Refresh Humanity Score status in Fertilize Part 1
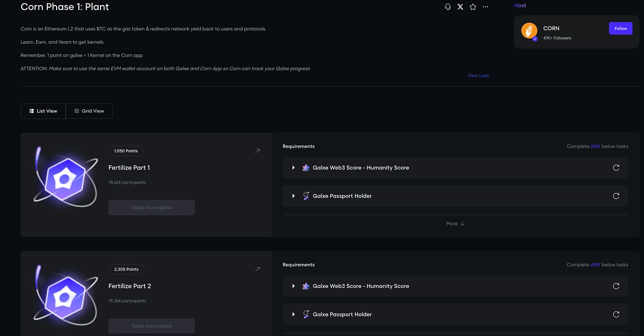The width and height of the screenshot is (644, 336). 616,168
